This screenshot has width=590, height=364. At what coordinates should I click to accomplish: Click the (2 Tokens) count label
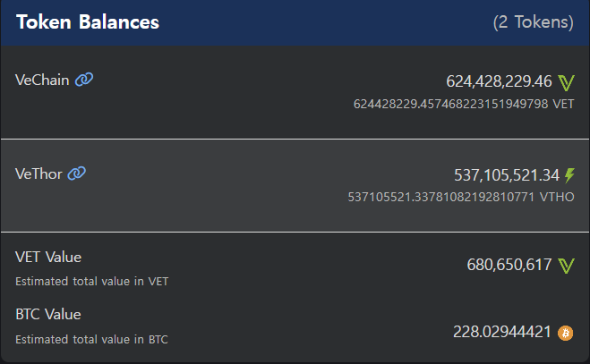pos(534,22)
